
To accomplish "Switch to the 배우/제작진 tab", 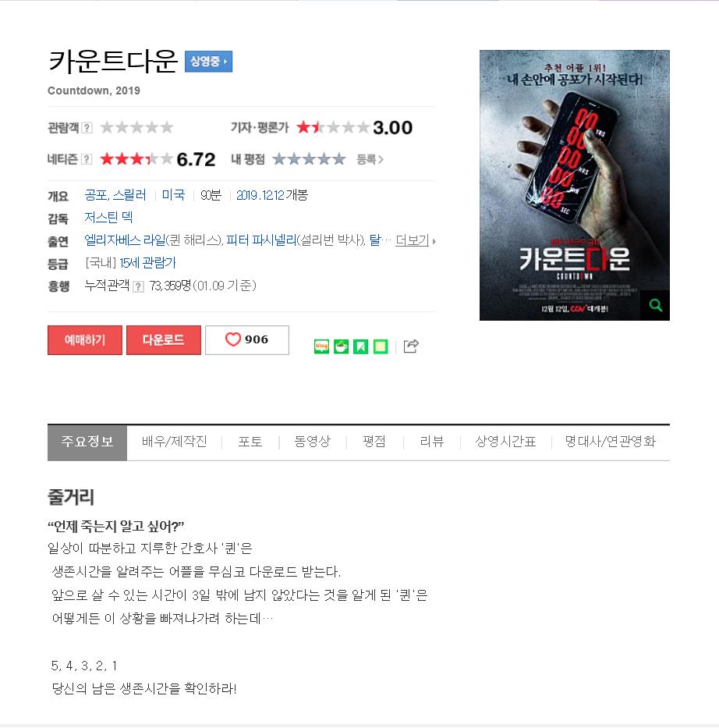I will pos(174,442).
